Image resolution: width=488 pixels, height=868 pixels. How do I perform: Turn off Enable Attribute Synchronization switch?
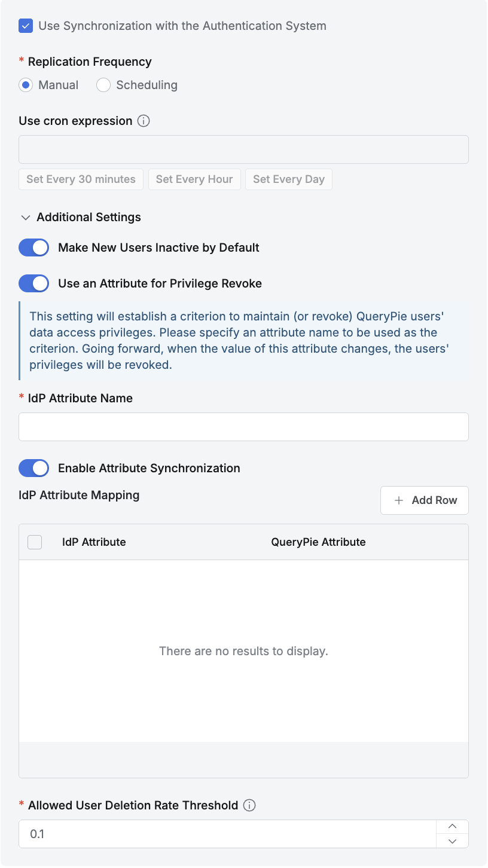[x=33, y=468]
